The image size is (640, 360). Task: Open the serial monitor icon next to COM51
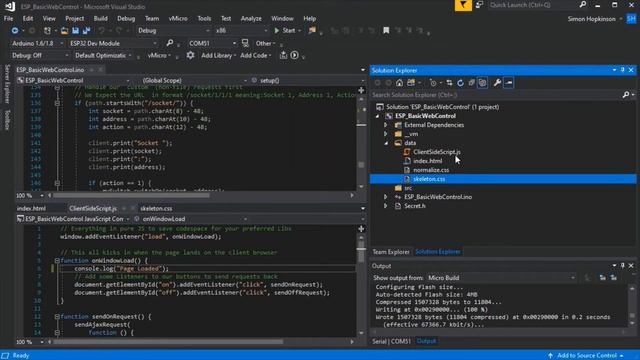point(245,43)
